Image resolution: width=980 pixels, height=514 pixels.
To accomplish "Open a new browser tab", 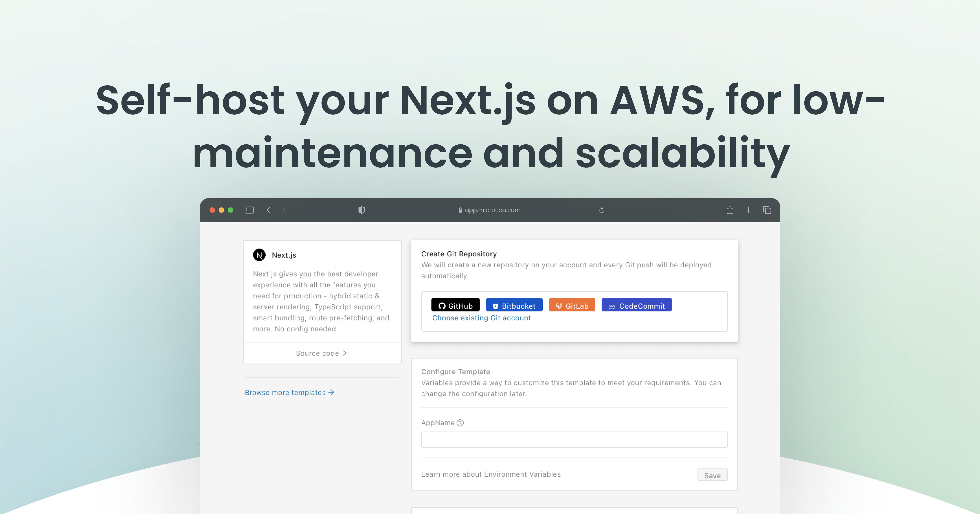I will pyautogui.click(x=748, y=209).
